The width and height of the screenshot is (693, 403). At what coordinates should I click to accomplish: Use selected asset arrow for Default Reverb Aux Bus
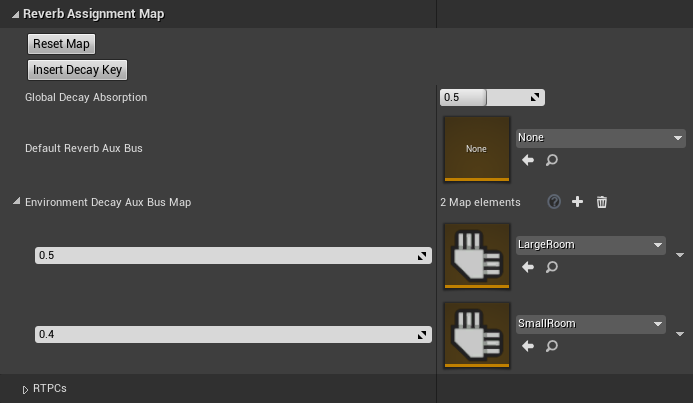coord(528,160)
